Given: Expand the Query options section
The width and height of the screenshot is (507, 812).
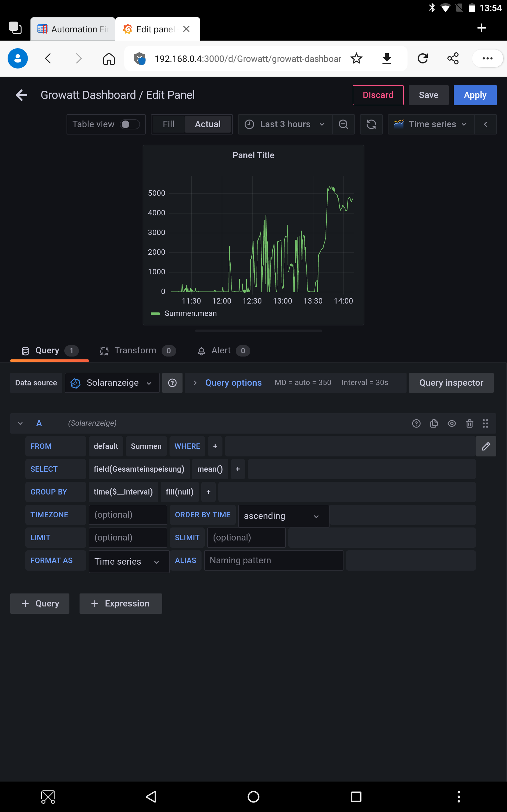Looking at the screenshot, I should (x=233, y=383).
